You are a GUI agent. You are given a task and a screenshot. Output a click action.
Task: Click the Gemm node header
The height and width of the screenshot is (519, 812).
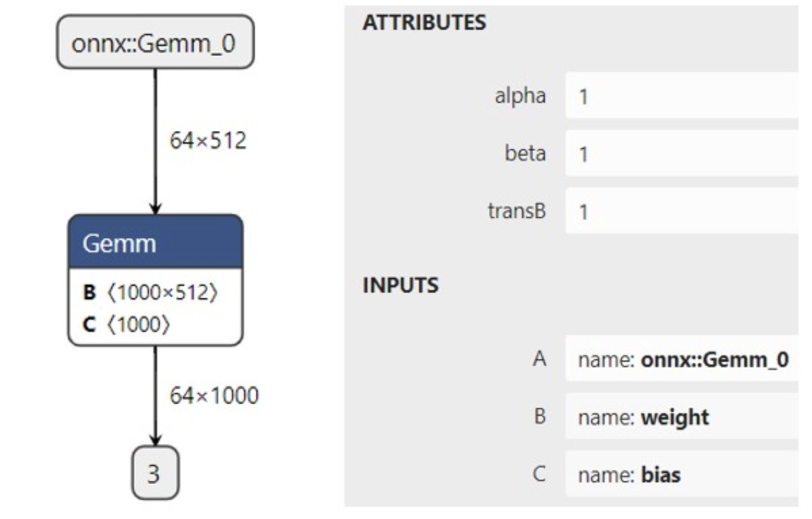pyautogui.click(x=155, y=243)
